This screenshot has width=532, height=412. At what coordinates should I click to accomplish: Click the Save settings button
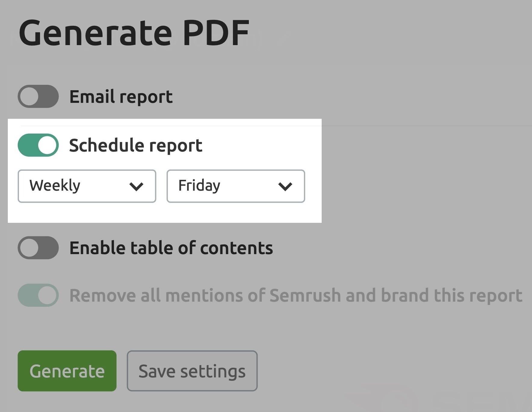192,371
